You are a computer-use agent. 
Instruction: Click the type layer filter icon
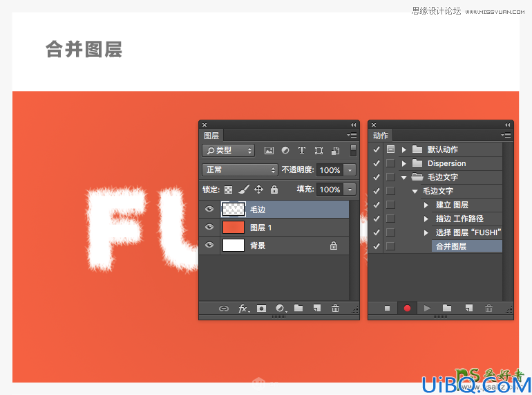click(x=302, y=150)
